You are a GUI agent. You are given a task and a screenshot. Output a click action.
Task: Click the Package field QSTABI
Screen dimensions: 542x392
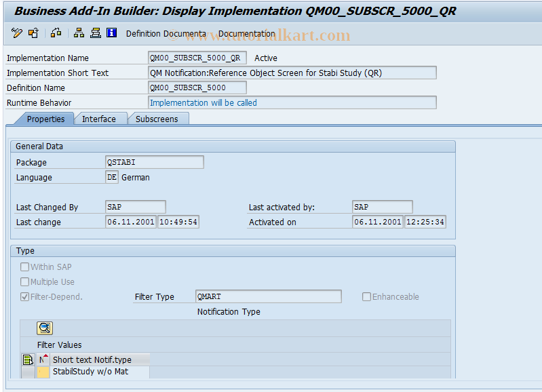[x=155, y=162]
